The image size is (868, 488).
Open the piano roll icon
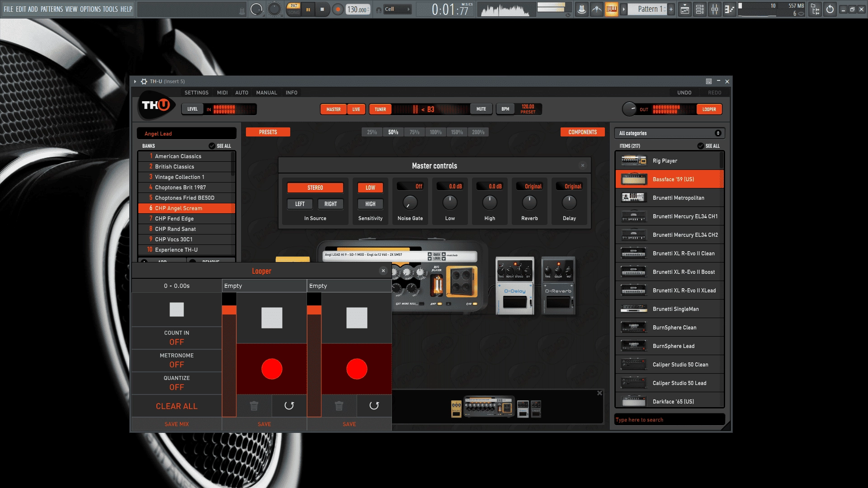[x=730, y=9]
